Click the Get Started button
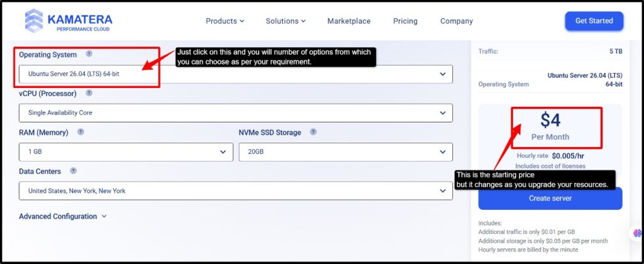Image resolution: width=644 pixels, height=264 pixels. 594,21
